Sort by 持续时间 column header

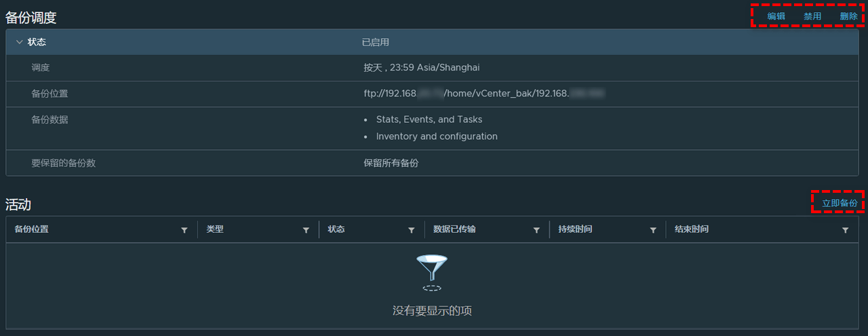click(x=575, y=229)
